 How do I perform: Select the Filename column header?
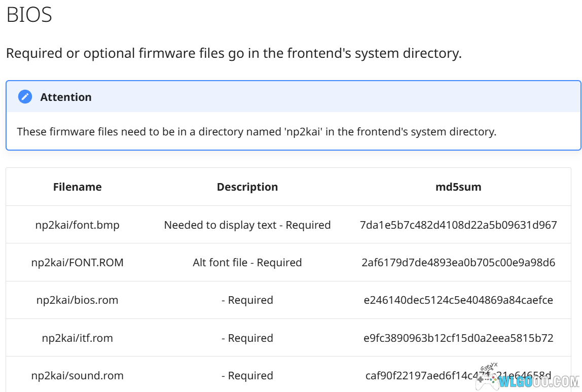click(77, 187)
